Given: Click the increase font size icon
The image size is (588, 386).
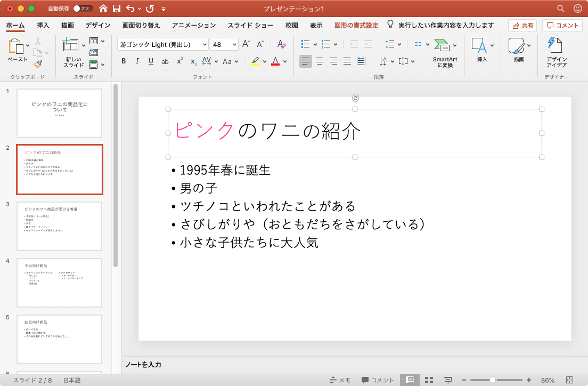Looking at the screenshot, I should coord(246,44).
